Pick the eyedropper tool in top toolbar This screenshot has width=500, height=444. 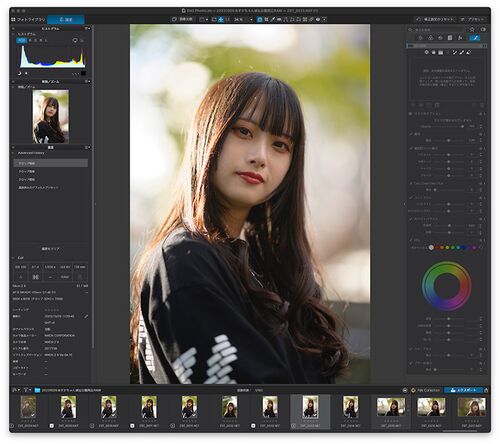(x=273, y=20)
